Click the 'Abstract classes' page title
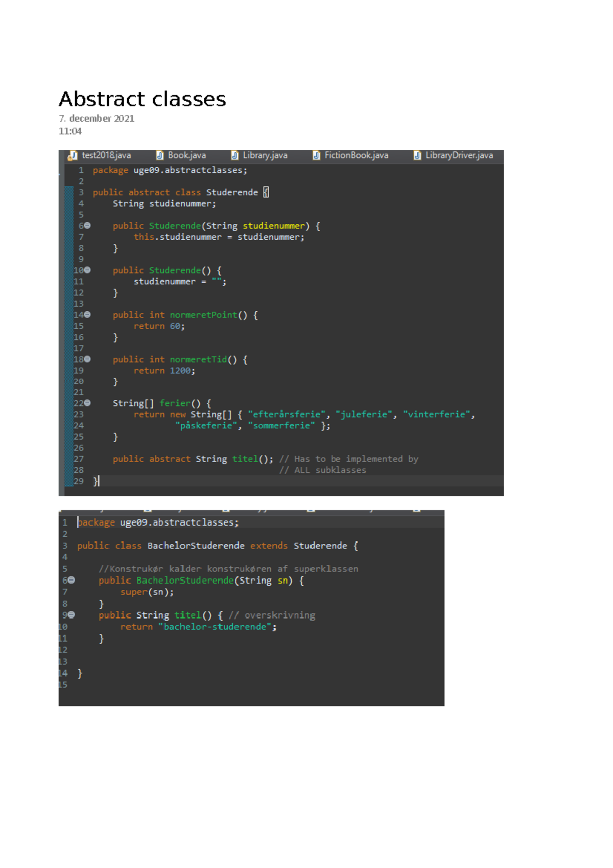Screen dimensions: 613x868 tap(143, 99)
